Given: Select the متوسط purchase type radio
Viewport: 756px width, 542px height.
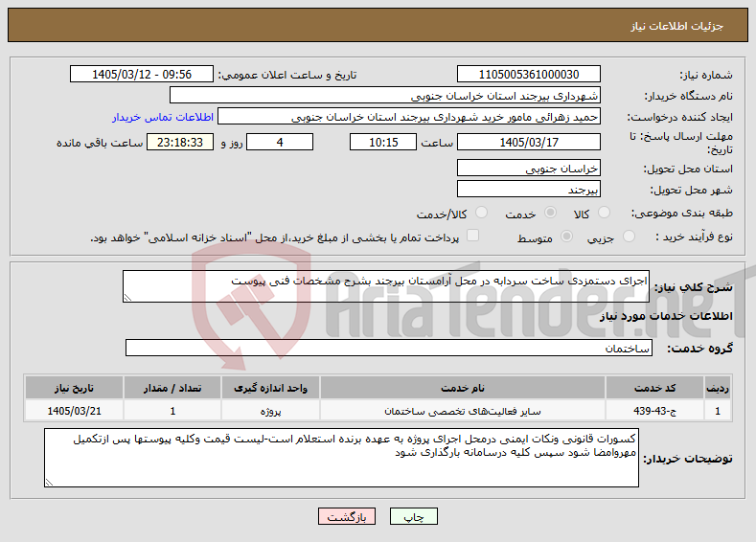Looking at the screenshot, I should (x=567, y=237).
